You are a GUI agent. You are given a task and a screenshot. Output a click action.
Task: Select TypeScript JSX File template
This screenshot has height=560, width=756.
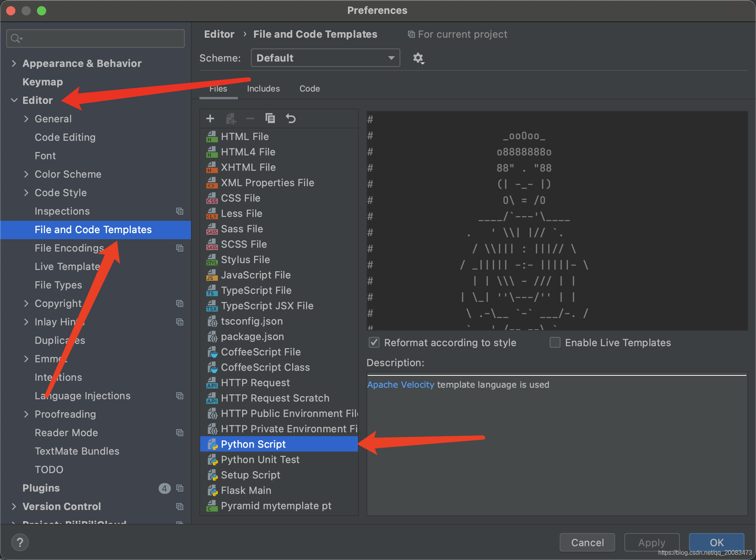point(267,306)
